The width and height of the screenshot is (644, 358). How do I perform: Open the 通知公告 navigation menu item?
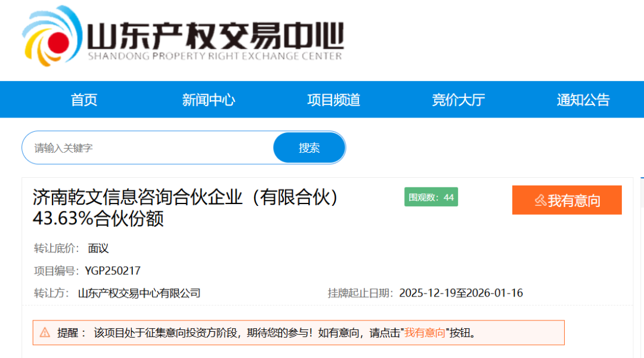(583, 100)
